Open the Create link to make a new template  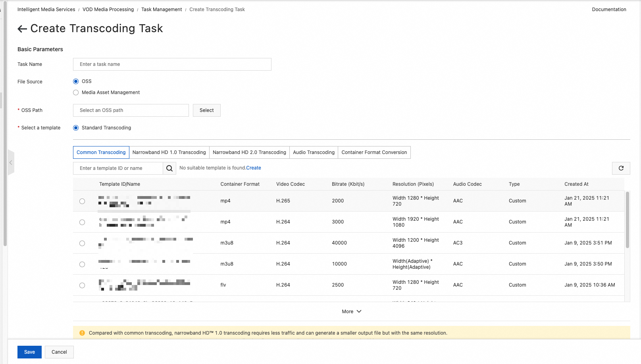tap(254, 168)
